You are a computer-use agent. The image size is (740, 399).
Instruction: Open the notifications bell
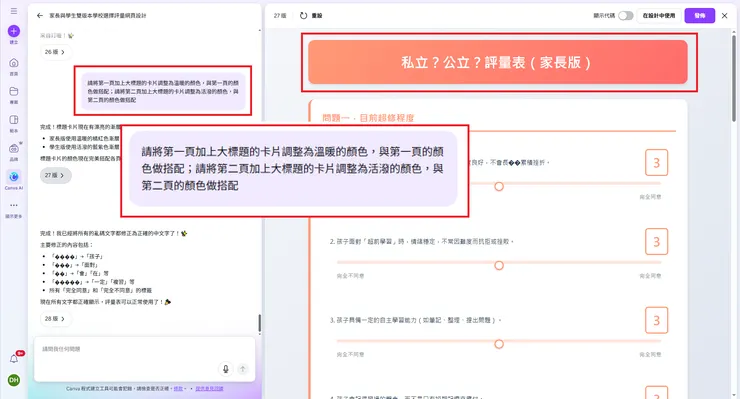[x=14, y=359]
